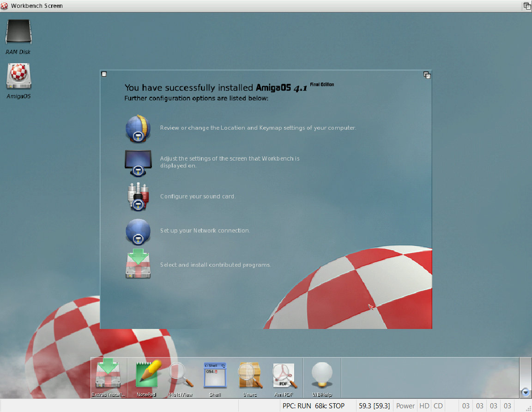532x412 pixels.
Task: Click the sound card configuration icon
Action: click(138, 197)
